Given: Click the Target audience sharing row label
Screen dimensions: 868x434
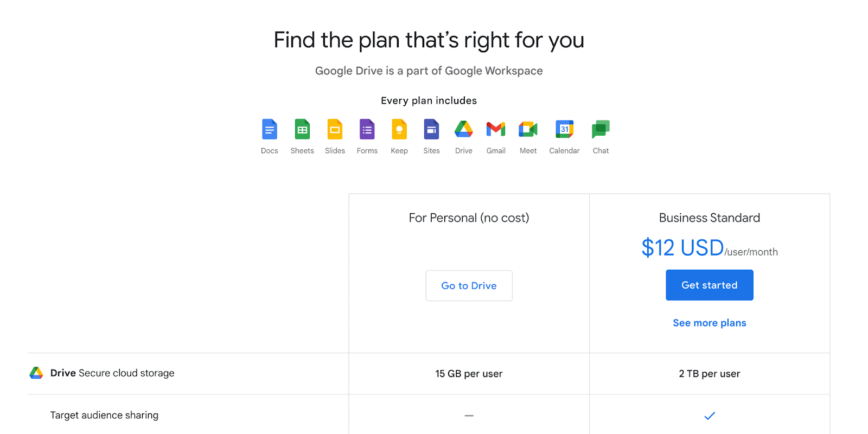Looking at the screenshot, I should [104, 415].
